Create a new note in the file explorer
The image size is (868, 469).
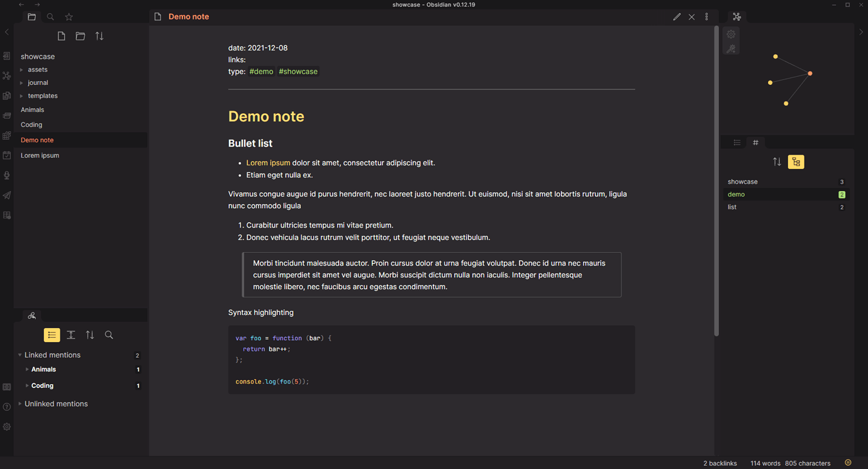(61, 36)
